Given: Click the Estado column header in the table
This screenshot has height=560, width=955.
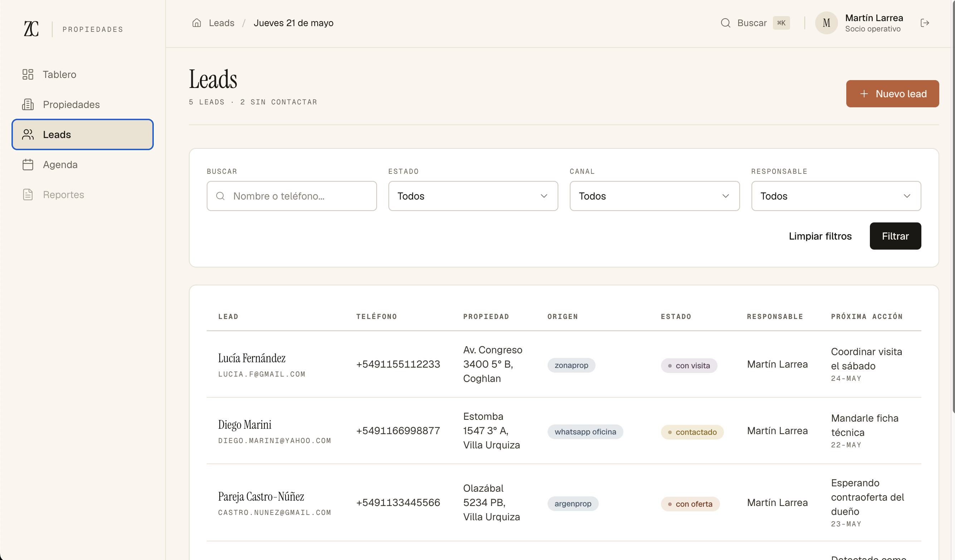Looking at the screenshot, I should 676,316.
